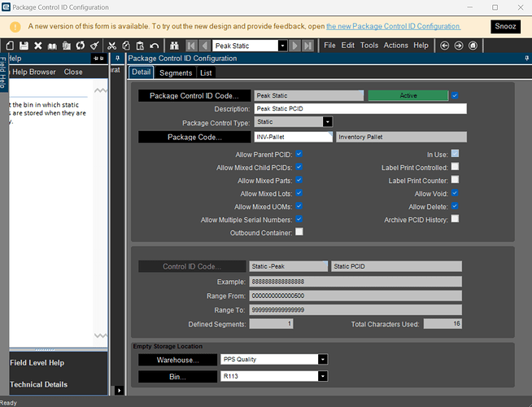Open the Warehouse PPS Quality dropdown
532x407 pixels.
coord(323,360)
